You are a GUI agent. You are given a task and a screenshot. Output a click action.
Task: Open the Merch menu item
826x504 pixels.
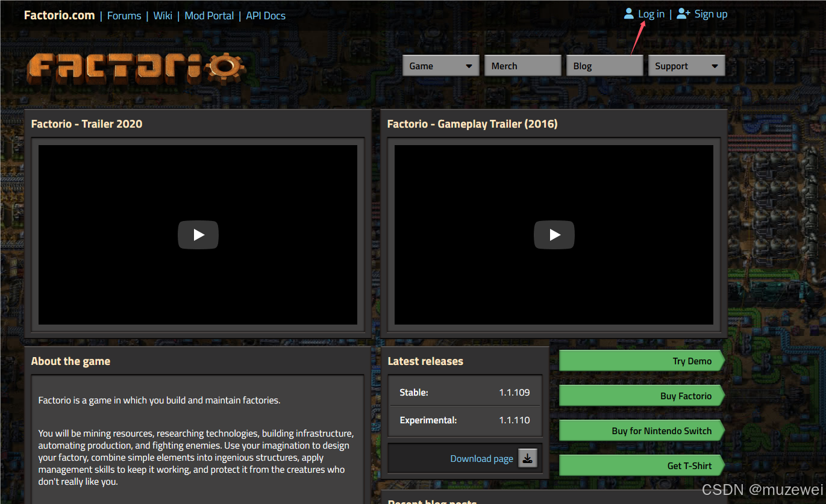[523, 66]
